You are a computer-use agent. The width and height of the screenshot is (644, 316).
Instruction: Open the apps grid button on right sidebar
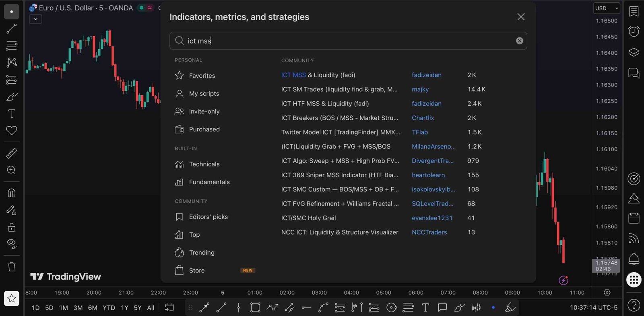pyautogui.click(x=634, y=279)
